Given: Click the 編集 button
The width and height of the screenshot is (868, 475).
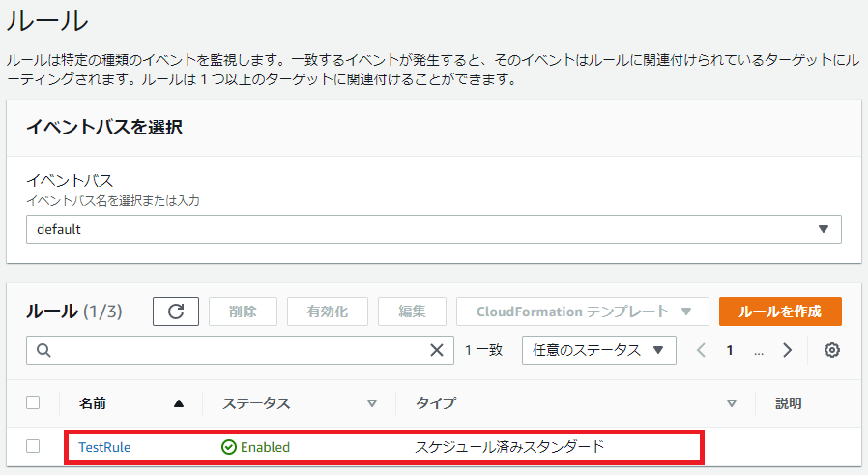Looking at the screenshot, I should 412,312.
